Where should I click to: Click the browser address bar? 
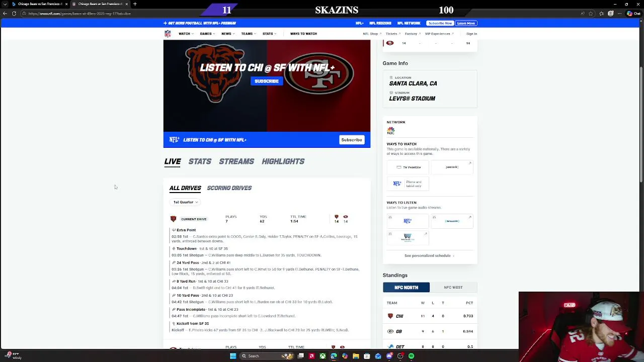coord(302,14)
